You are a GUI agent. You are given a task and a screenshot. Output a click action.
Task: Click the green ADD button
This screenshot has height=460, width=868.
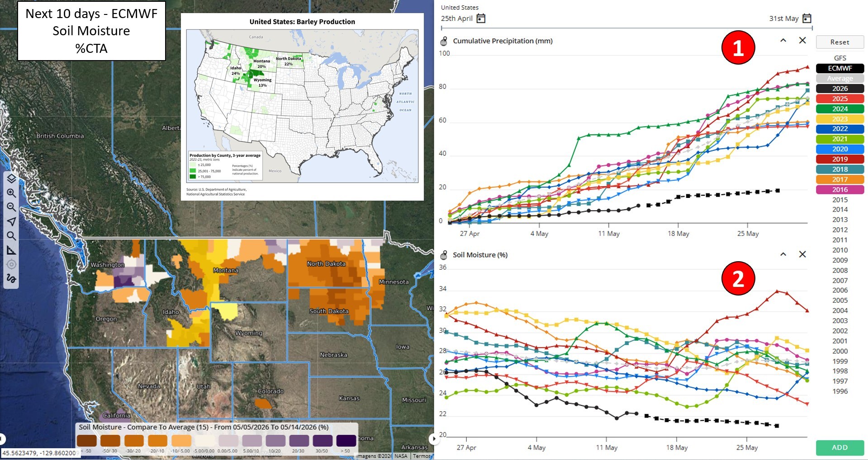[840, 447]
